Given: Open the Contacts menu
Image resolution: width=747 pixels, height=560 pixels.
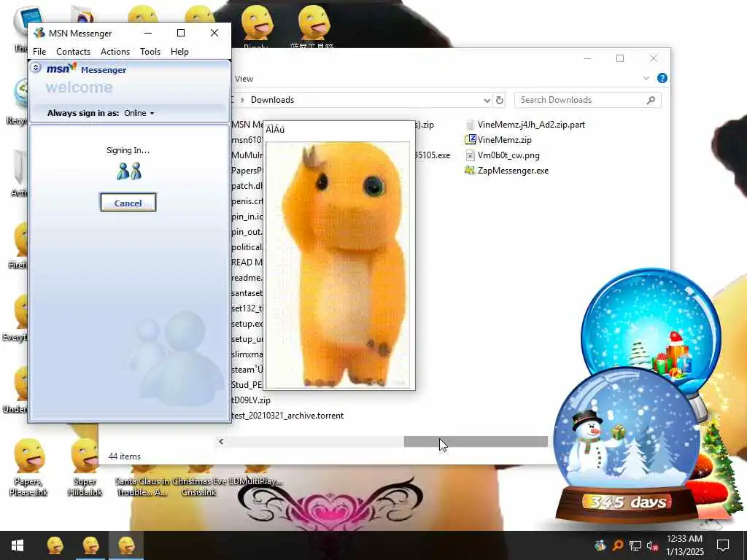Looking at the screenshot, I should coord(74,52).
